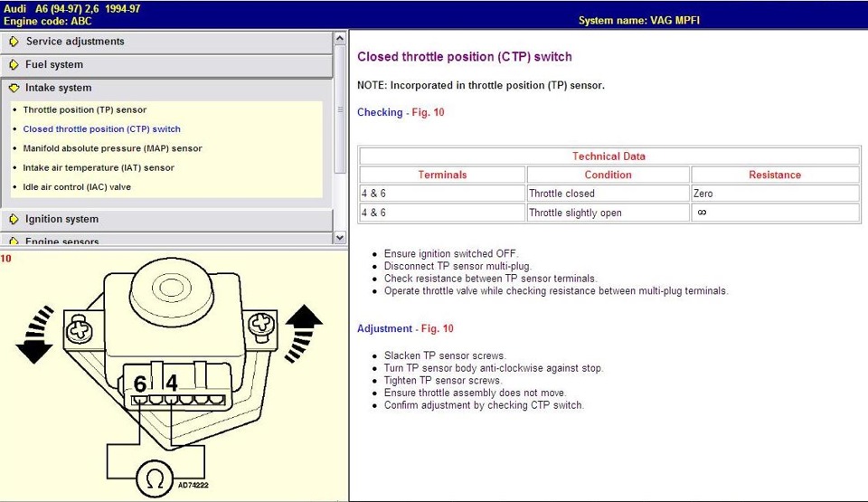Viewport: 868px width, 502px height.
Task: Click the NOTE about throttle position sensor
Action: [480, 85]
